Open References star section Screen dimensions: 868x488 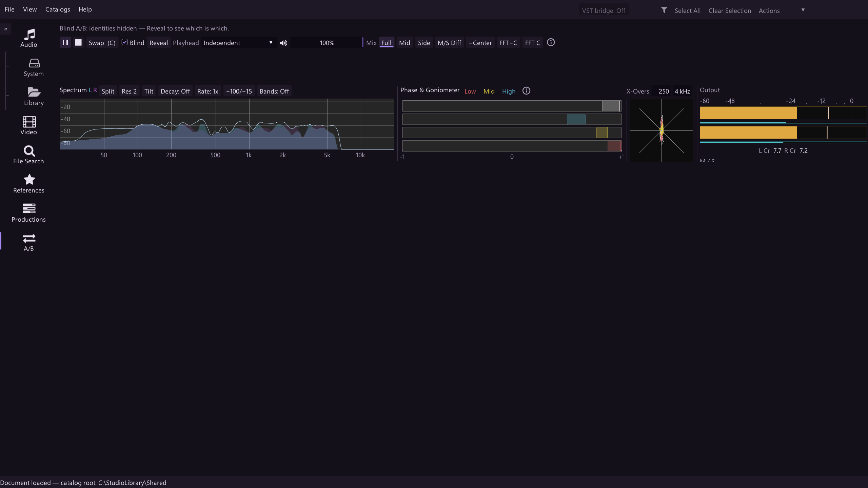click(29, 184)
